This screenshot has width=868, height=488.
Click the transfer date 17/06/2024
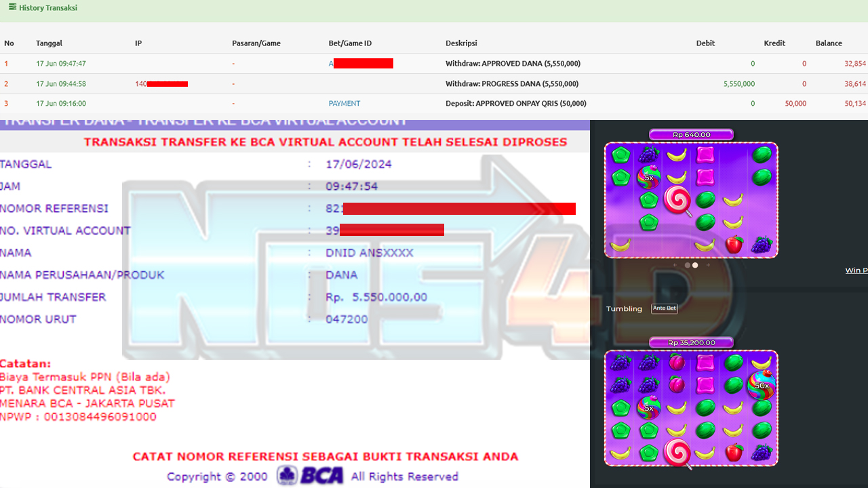(359, 164)
